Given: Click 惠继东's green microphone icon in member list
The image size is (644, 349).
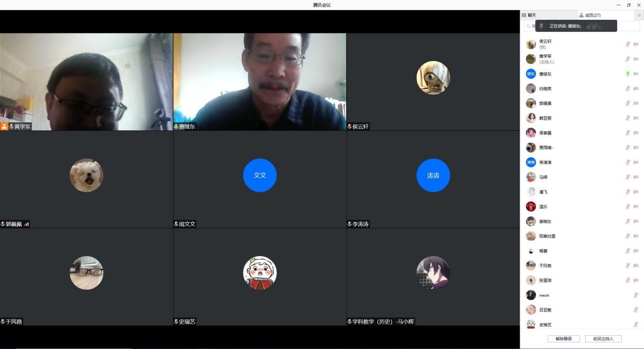Looking at the screenshot, I should click(x=628, y=74).
